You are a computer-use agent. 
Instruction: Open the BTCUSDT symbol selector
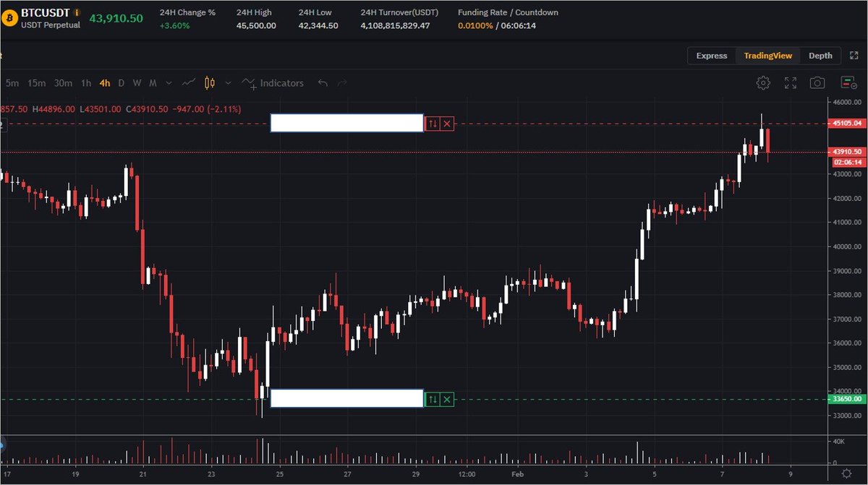46,12
